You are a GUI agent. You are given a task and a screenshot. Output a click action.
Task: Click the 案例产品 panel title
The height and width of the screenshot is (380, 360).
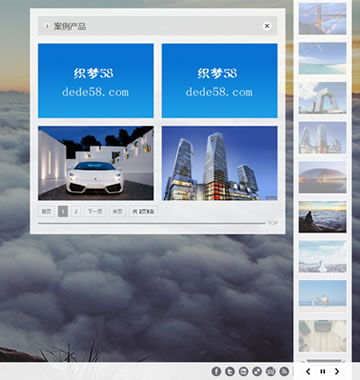(x=70, y=26)
